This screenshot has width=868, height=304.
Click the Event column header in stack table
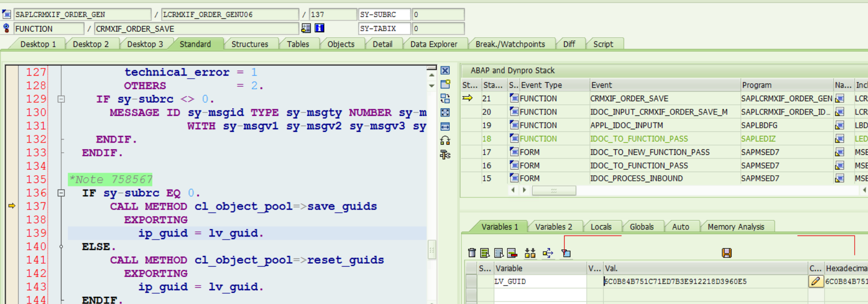pyautogui.click(x=664, y=85)
